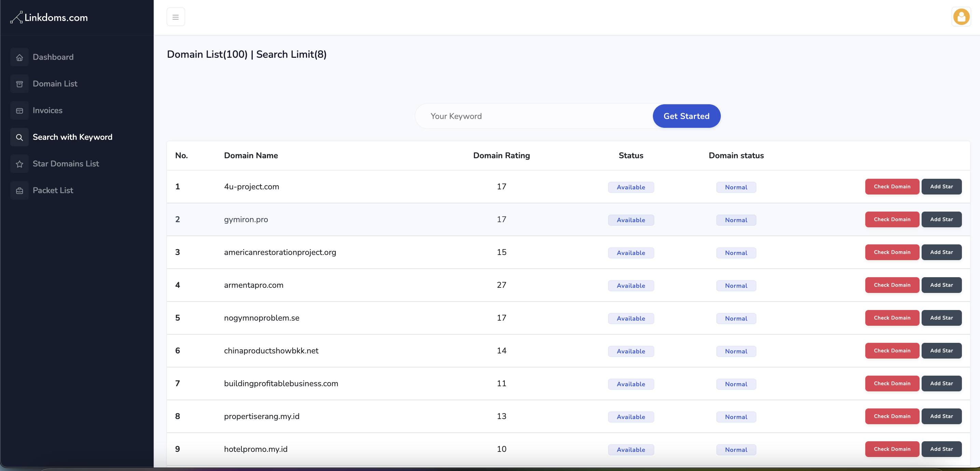Viewport: 980px width, 471px height.
Task: Toggle the sidebar with the hamburger icon
Action: pos(176,17)
